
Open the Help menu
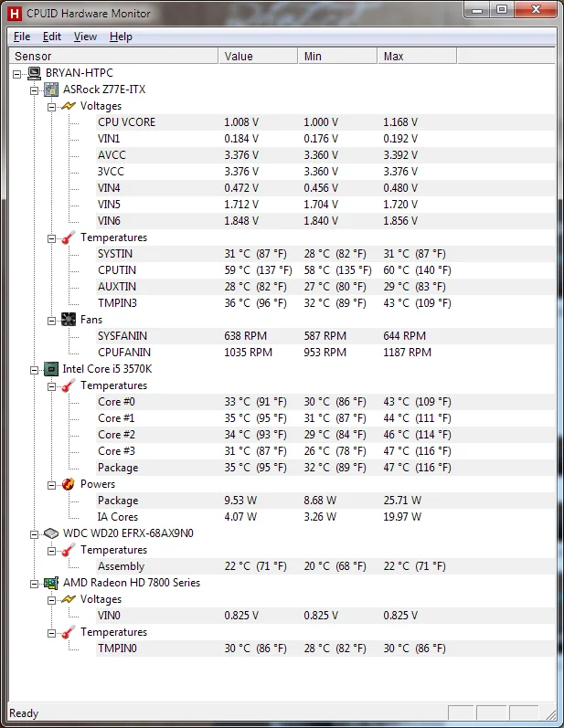[121, 37]
